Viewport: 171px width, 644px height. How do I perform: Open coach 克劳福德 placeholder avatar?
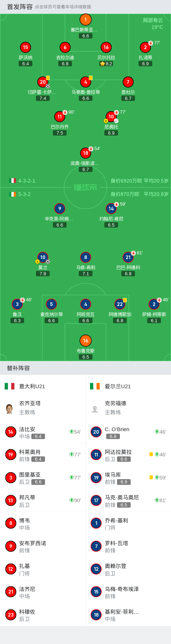point(95,409)
